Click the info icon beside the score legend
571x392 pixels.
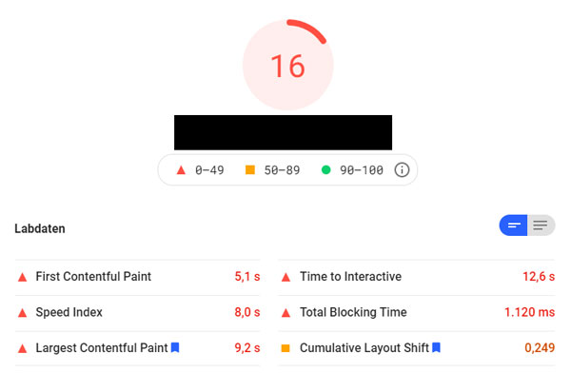pyautogui.click(x=402, y=170)
